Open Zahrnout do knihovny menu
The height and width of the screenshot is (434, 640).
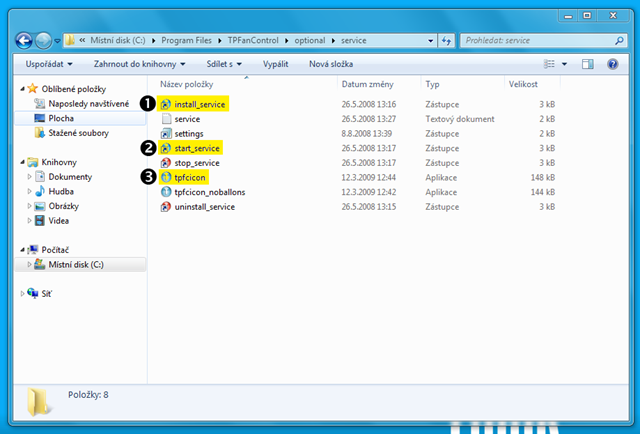point(140,64)
